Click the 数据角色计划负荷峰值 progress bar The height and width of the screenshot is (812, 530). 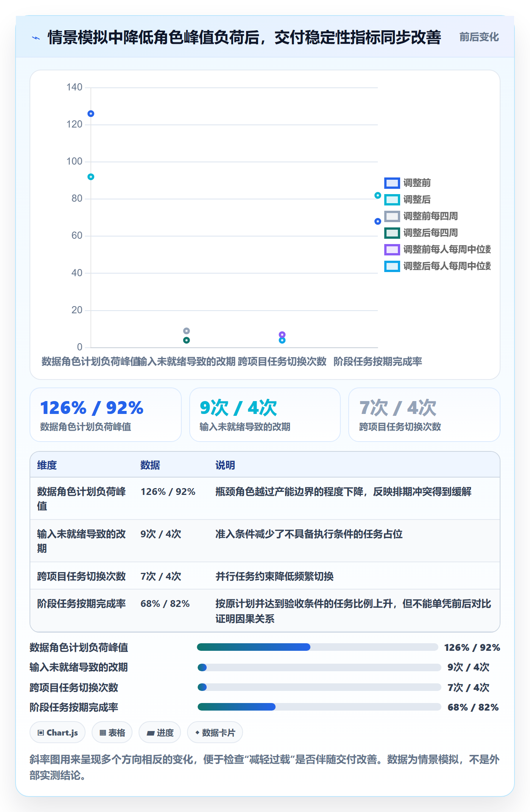317,647
